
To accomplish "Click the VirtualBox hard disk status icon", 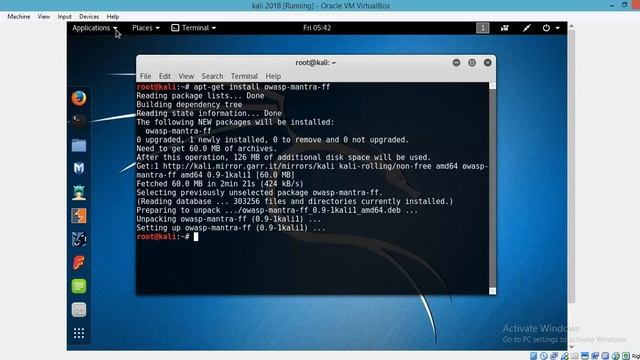I will pos(533,356).
